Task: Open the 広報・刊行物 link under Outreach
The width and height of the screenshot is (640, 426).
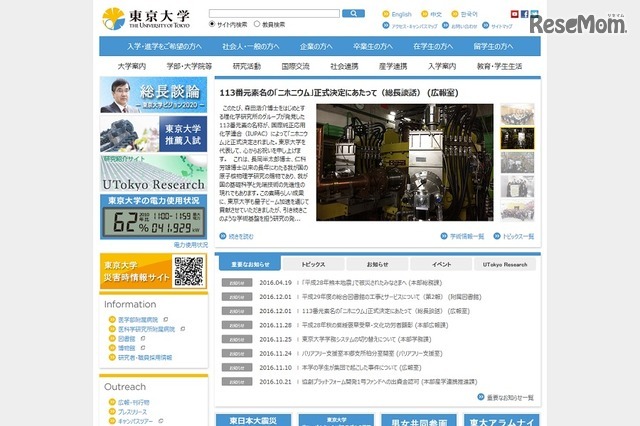Action: pyautogui.click(x=133, y=402)
